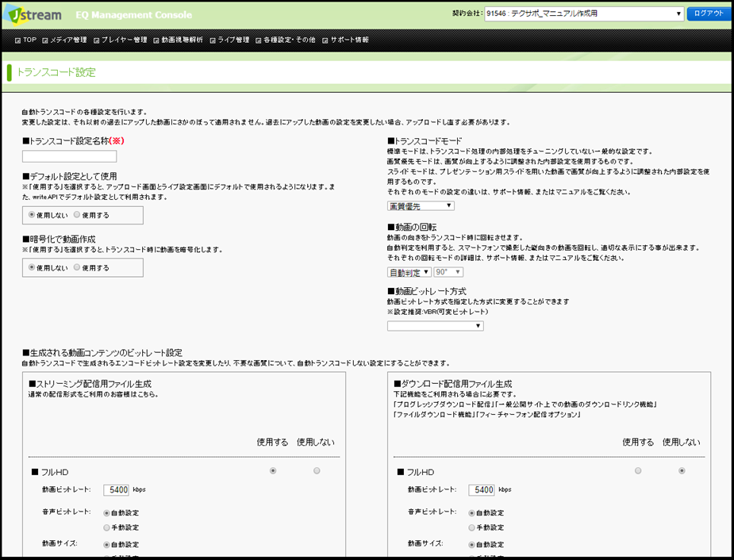Select 使用しない for streaming フルHD
The height and width of the screenshot is (560, 734).
(x=317, y=470)
